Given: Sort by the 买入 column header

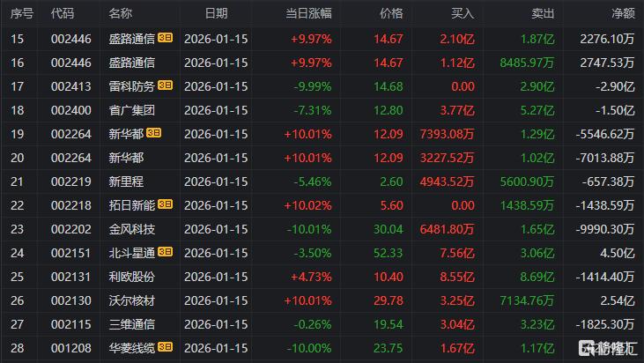Looking at the screenshot, I should (463, 13).
